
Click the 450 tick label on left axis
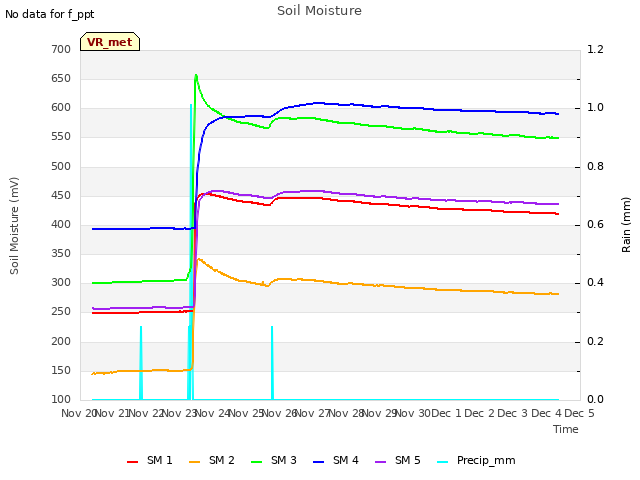pyautogui.click(x=61, y=196)
